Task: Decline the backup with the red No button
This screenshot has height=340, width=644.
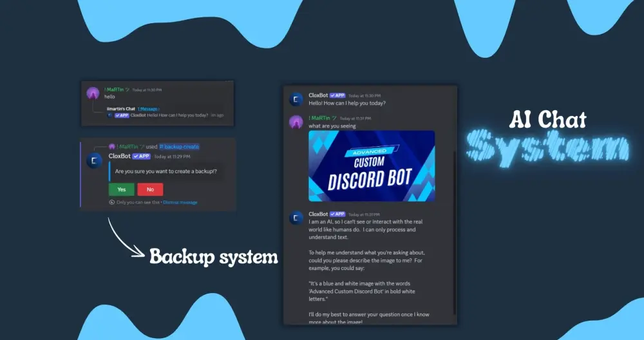Action: (x=150, y=189)
